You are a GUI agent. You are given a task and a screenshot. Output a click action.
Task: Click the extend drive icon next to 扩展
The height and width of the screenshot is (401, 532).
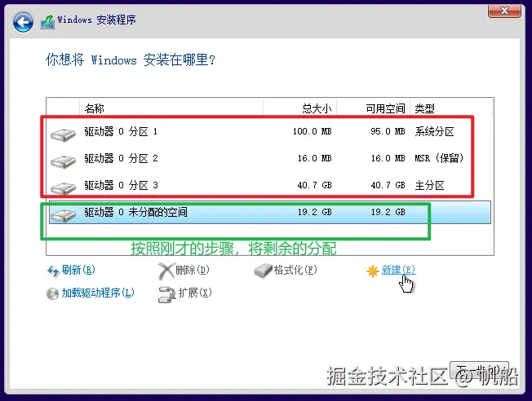167,294
